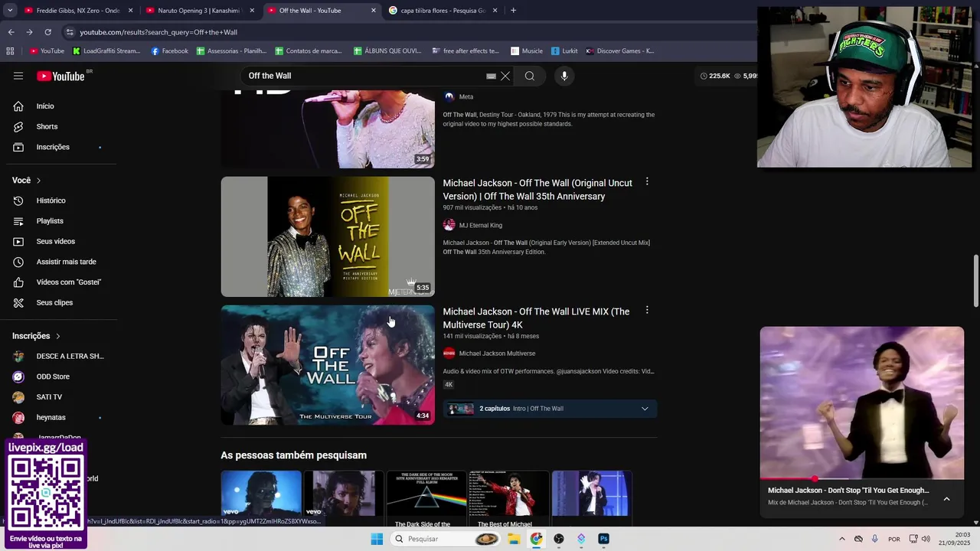The image size is (980, 551).
Task: Open The Best of Michael suggestion card
Action: [509, 499]
